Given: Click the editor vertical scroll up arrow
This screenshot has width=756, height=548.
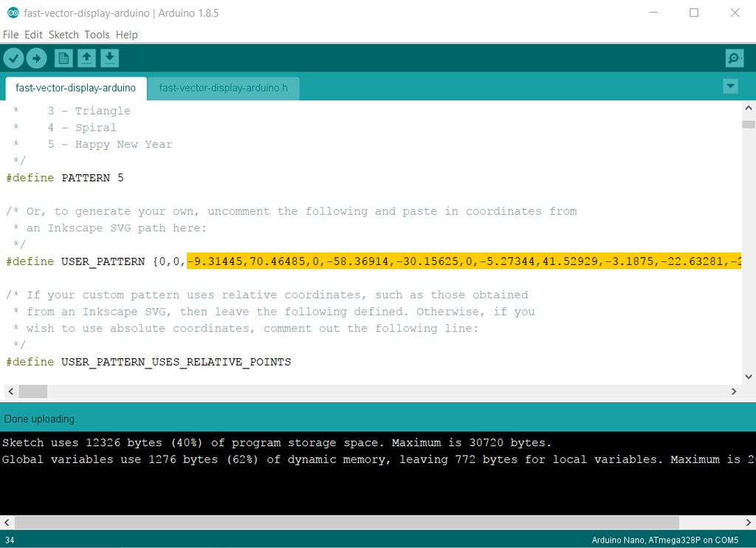Looking at the screenshot, I should point(749,108).
